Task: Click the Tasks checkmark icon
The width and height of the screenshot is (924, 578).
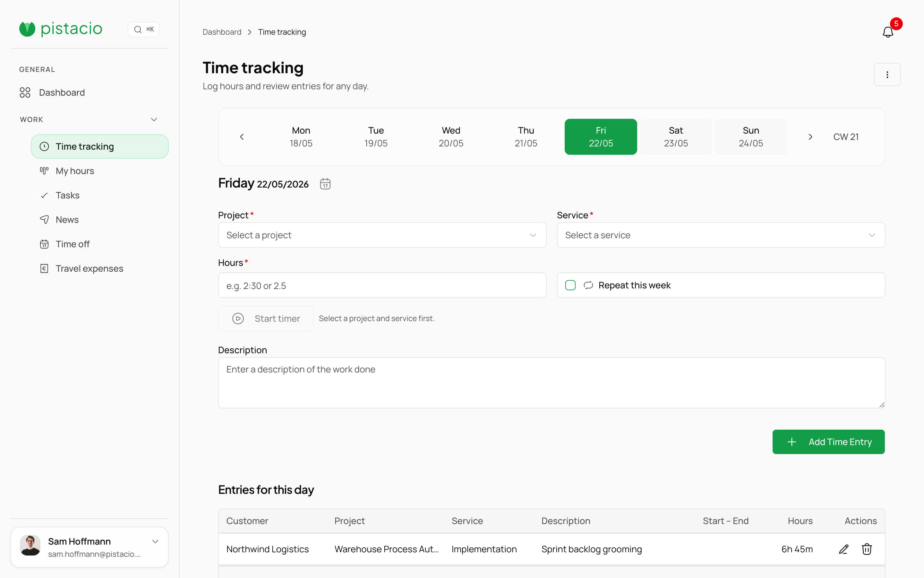Action: (x=44, y=195)
